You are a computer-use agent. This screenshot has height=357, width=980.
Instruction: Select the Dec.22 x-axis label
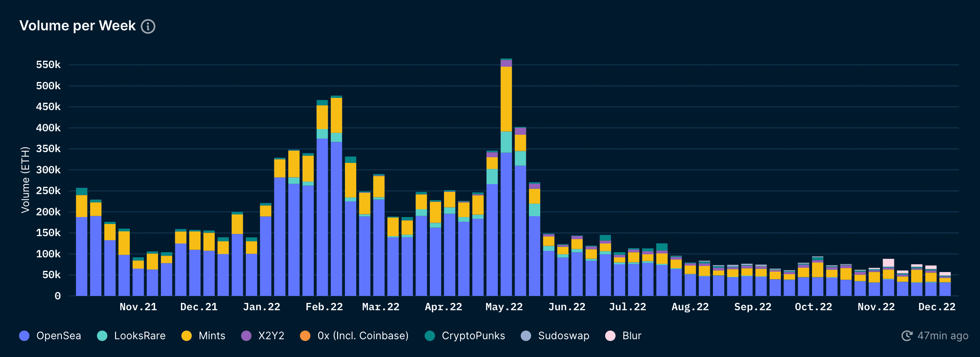pyautogui.click(x=937, y=307)
